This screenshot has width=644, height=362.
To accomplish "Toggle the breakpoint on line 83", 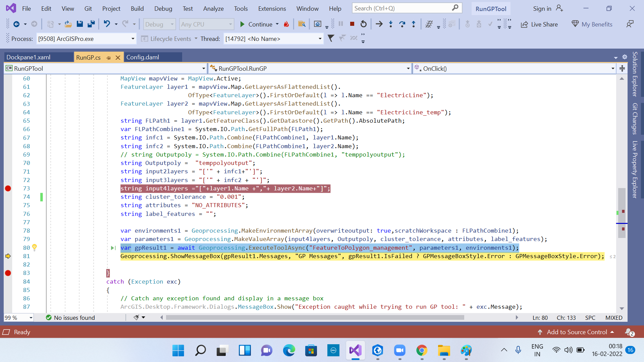I will click(8, 273).
